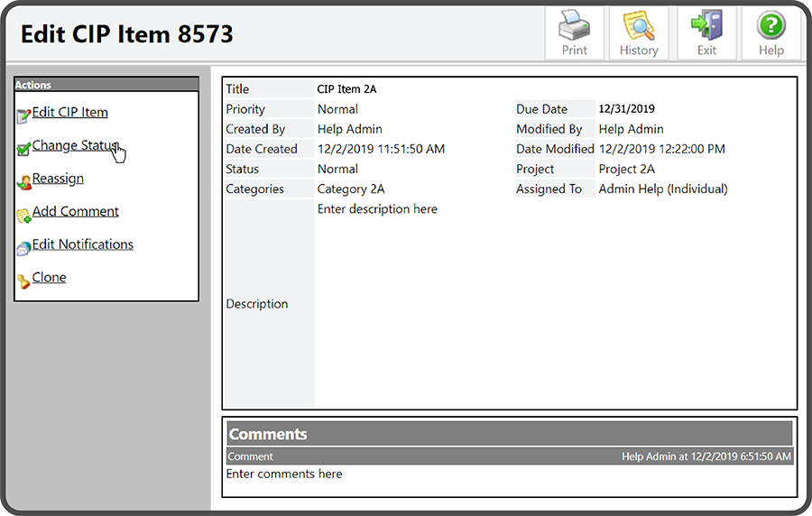Click the Edit Notifications icon

(23, 248)
